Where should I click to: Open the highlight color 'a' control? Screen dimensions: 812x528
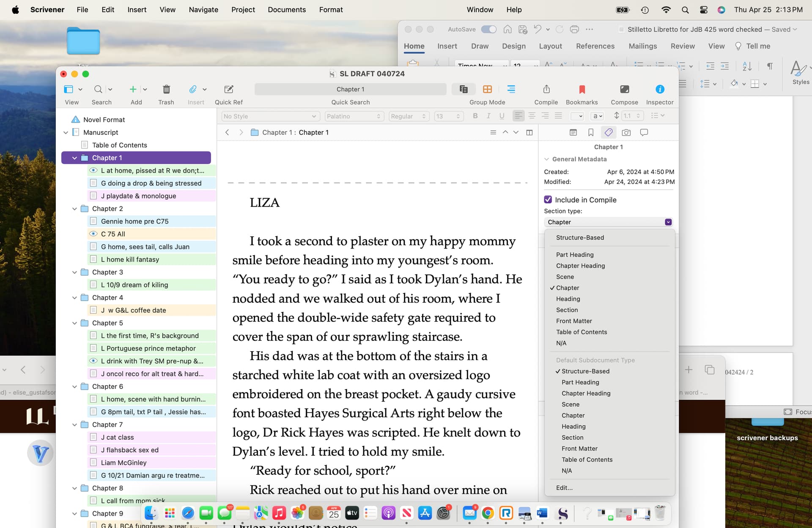click(597, 116)
